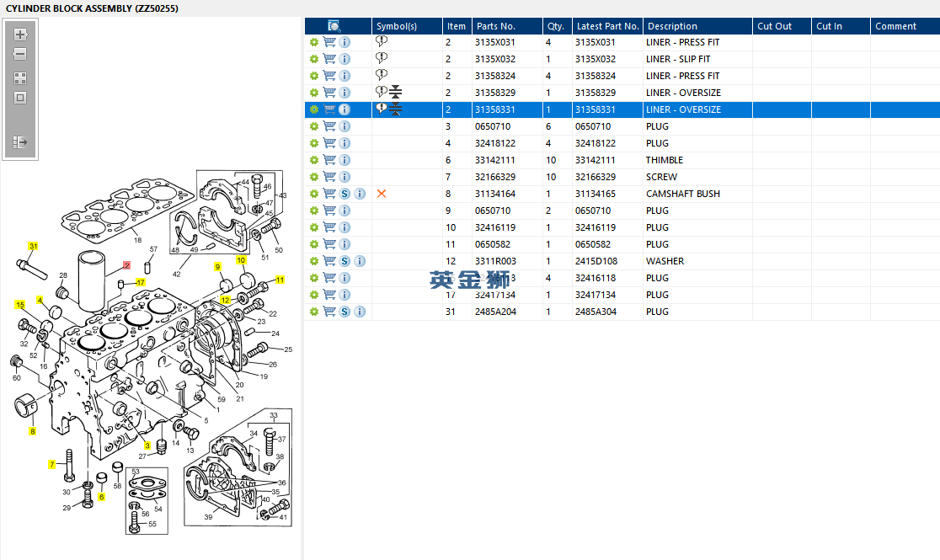
Task: Zoom out of the parts diagram
Action: [x=20, y=55]
